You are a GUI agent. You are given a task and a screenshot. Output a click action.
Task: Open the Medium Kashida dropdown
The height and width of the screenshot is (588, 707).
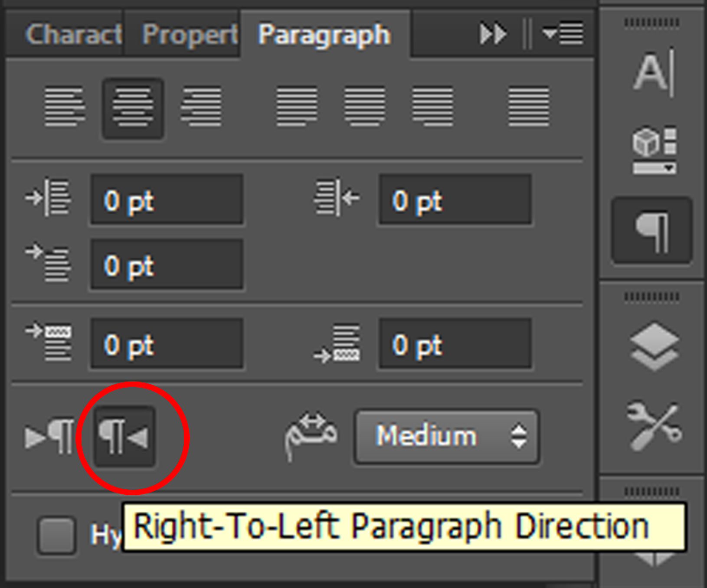click(x=447, y=437)
